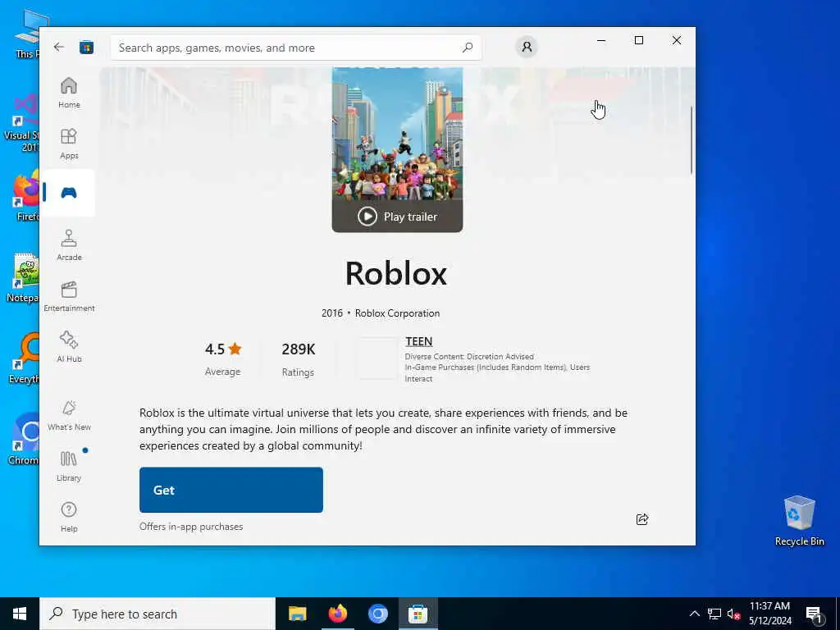This screenshot has height=630, width=840.
Task: Click the 2016 release year text
Action: coord(331,313)
